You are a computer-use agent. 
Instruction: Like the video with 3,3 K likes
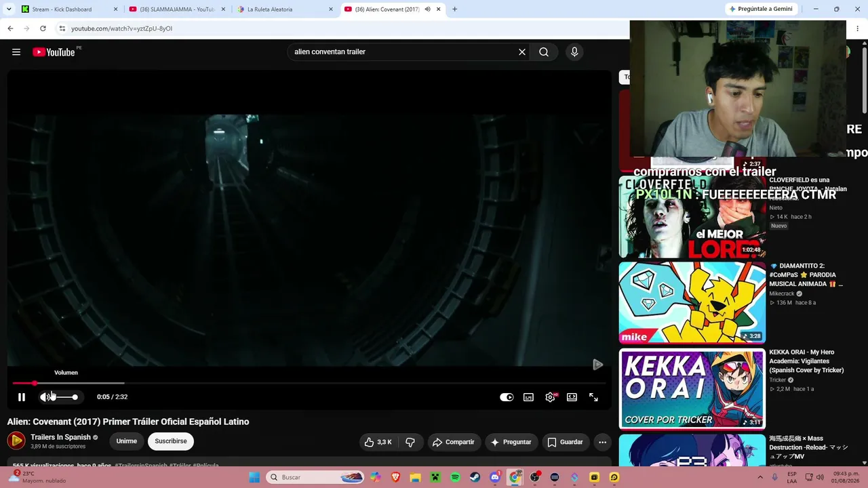coord(378,442)
